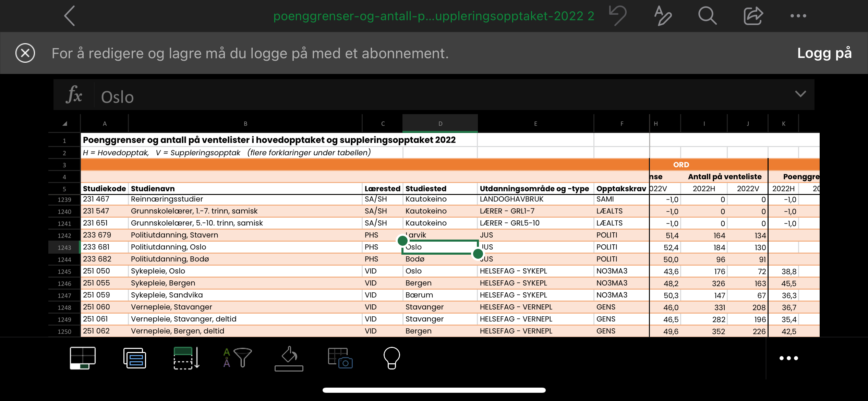Open the ideas lightbulb icon
Screen dimensions: 868x401
coord(391,358)
